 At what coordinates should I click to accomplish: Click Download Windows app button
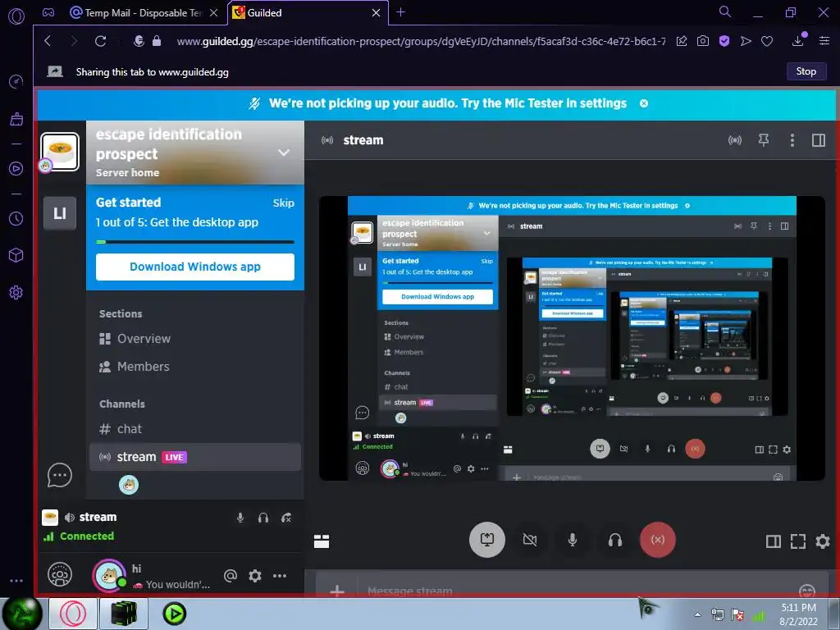[195, 267]
